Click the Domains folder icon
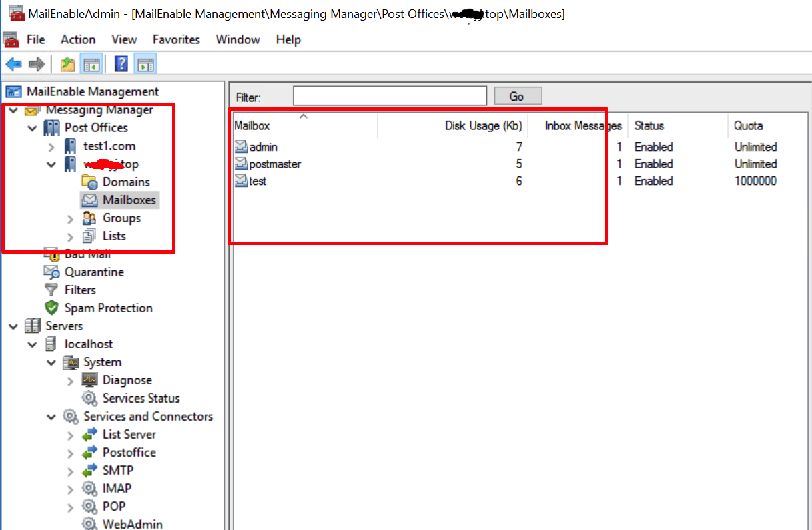The height and width of the screenshot is (530, 812). (89, 182)
